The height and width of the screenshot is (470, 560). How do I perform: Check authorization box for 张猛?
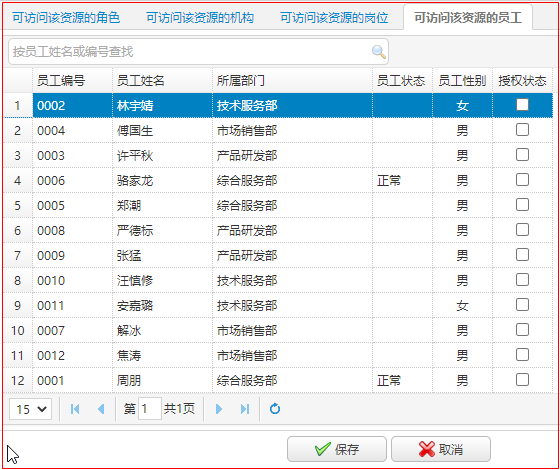522,255
